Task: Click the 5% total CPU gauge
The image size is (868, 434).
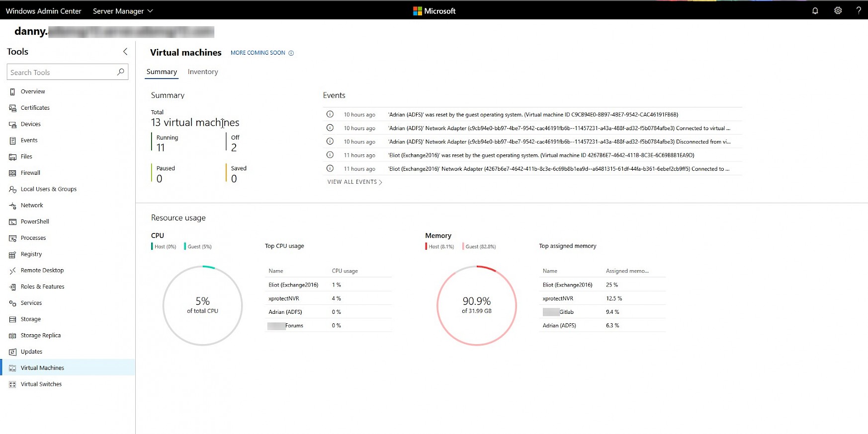Action: [203, 305]
